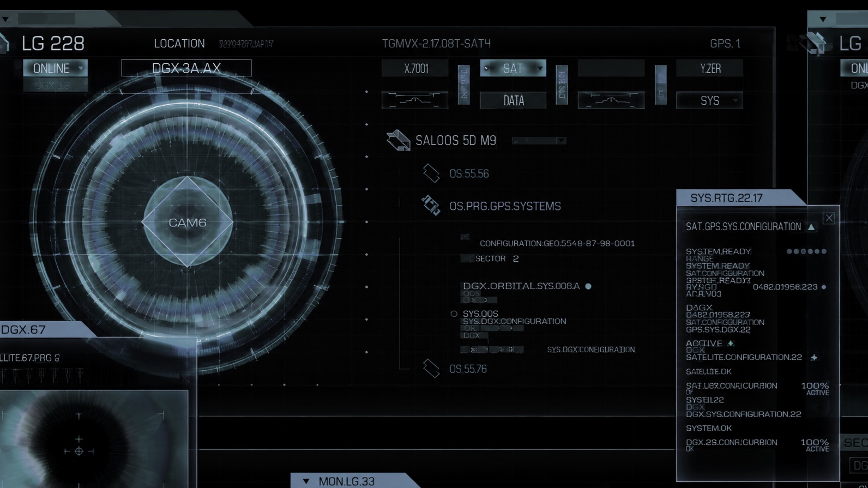Click the cube icon in the right LG window
This screenshot has width=868, height=488.
click(x=816, y=43)
